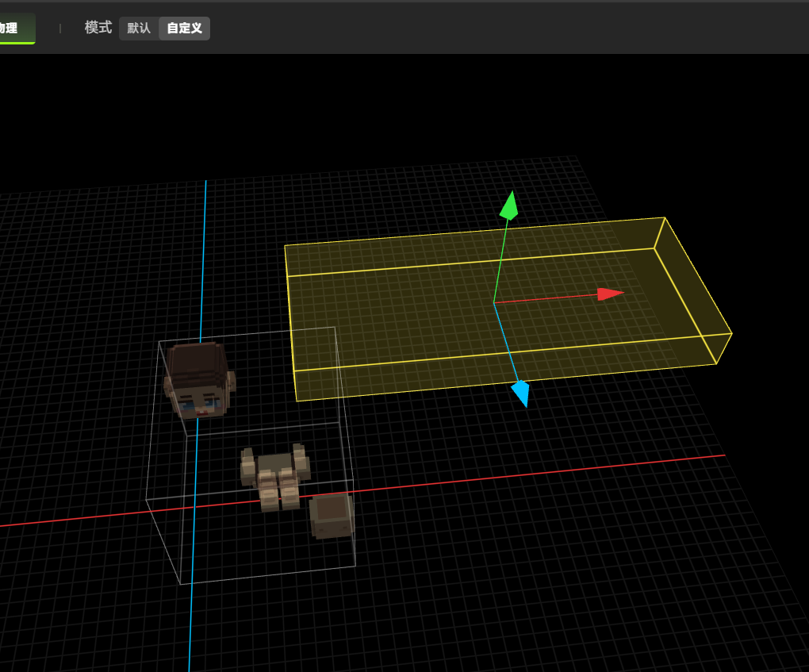Switch mode to 自定义
The image size is (809, 672).
[x=184, y=29]
